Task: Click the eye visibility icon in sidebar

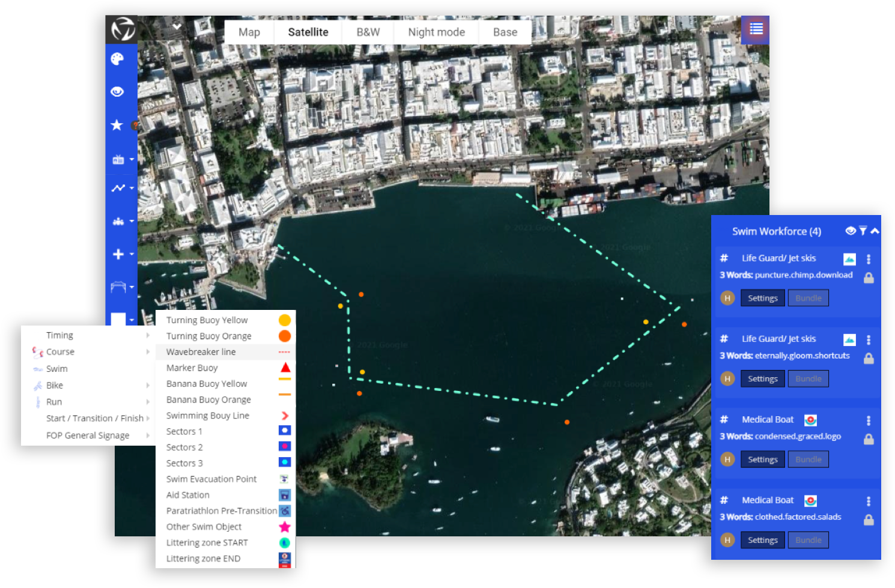Action: click(117, 91)
